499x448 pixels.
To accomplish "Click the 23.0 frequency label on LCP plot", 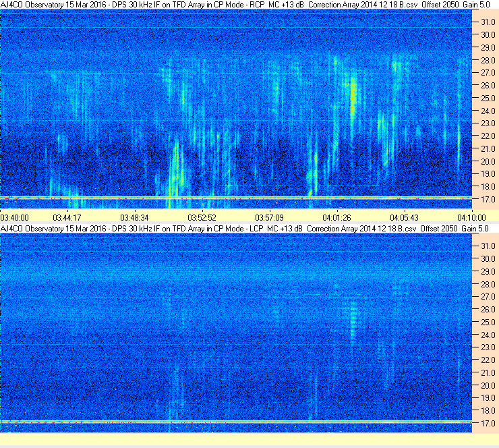I will click(x=488, y=347).
